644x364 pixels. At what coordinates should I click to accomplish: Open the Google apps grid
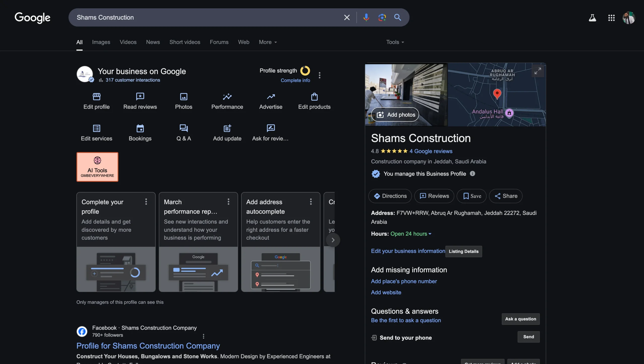coord(611,18)
